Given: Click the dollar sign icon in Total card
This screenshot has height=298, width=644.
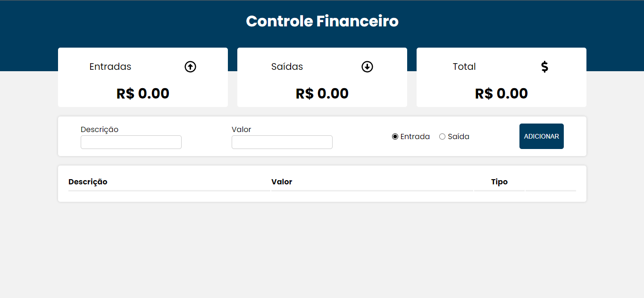Looking at the screenshot, I should click(544, 67).
